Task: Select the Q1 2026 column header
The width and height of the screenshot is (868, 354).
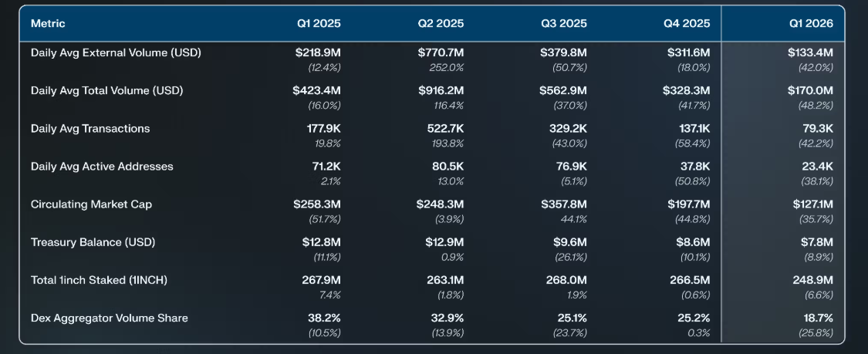Action: [811, 23]
